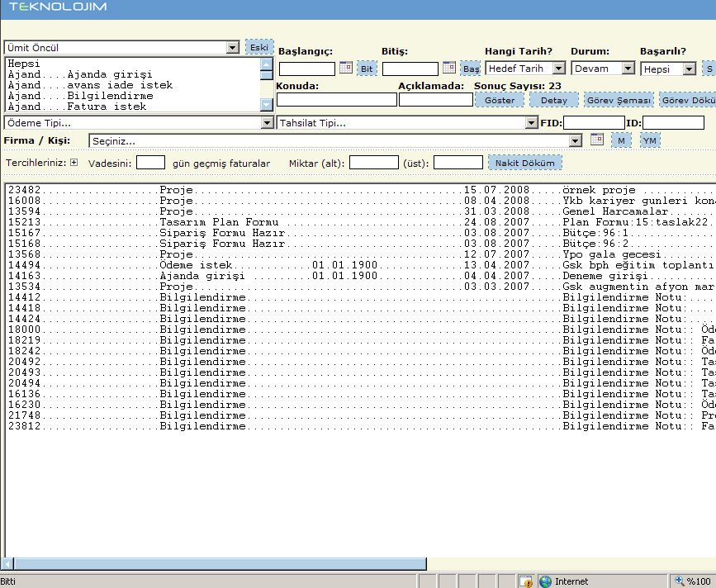Click Eski button
Image resolution: width=716 pixels, height=588 pixels.
pyautogui.click(x=259, y=47)
